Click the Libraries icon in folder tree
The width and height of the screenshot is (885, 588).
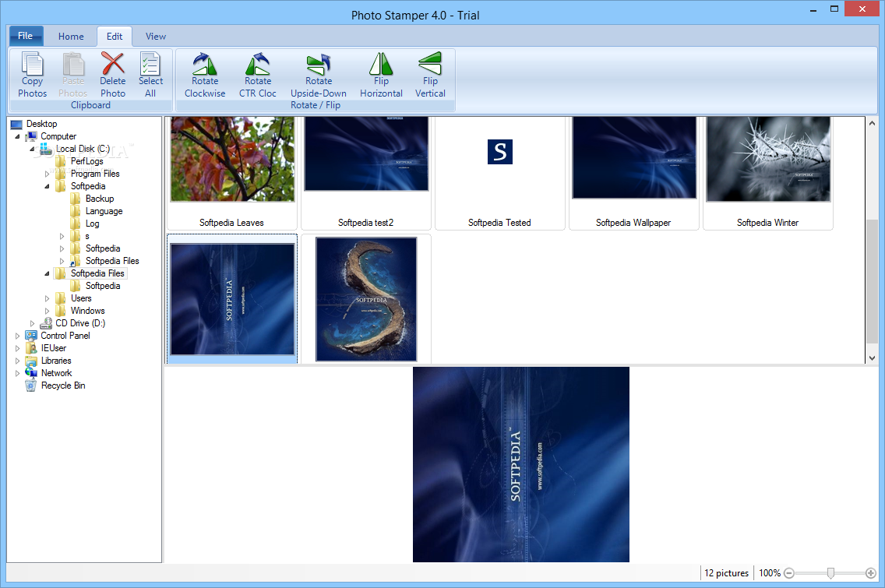31,360
